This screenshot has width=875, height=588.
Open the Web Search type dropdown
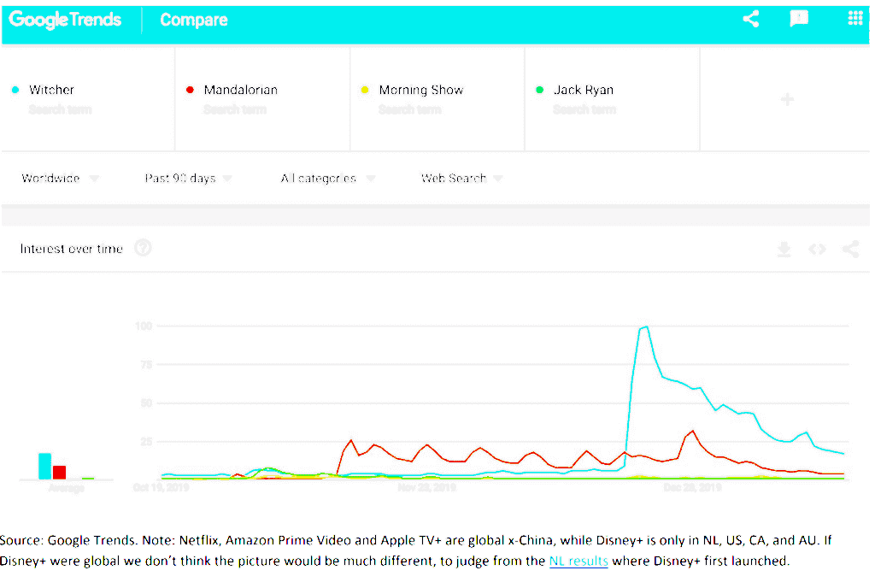pyautogui.click(x=461, y=179)
